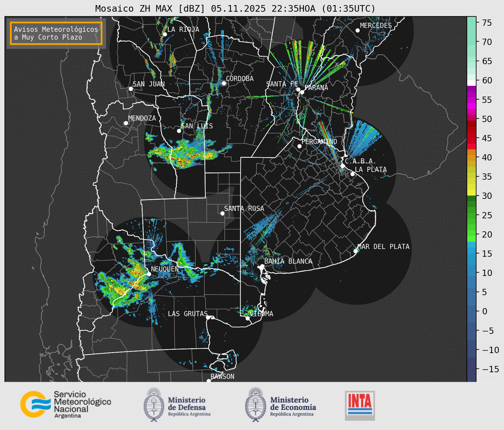Click the La Rioja city label
504x430 pixels.
tap(183, 29)
